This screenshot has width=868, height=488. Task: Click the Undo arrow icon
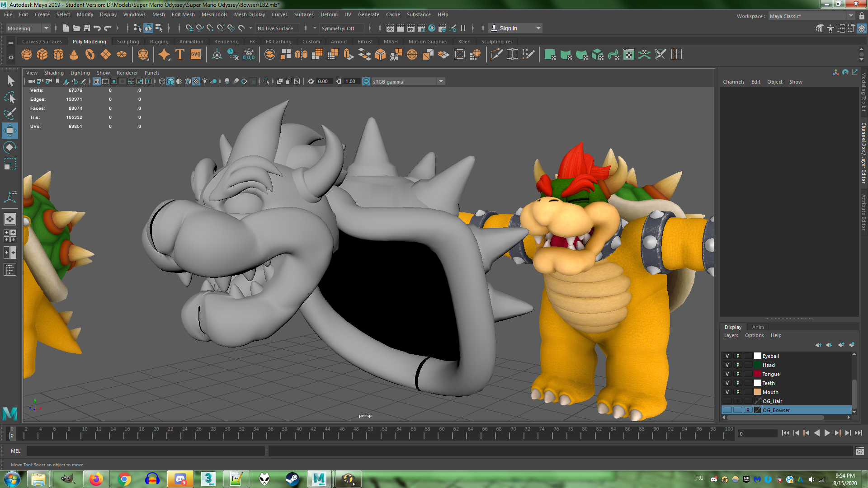point(97,28)
